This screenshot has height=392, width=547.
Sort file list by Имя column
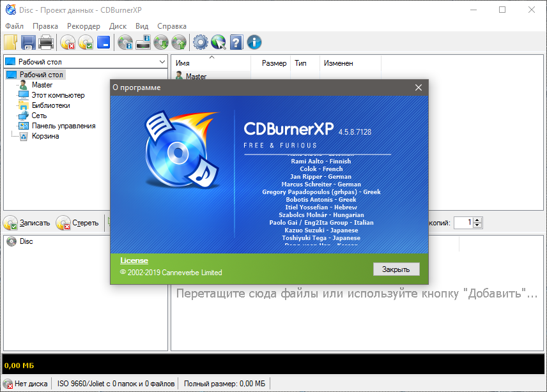(x=211, y=63)
